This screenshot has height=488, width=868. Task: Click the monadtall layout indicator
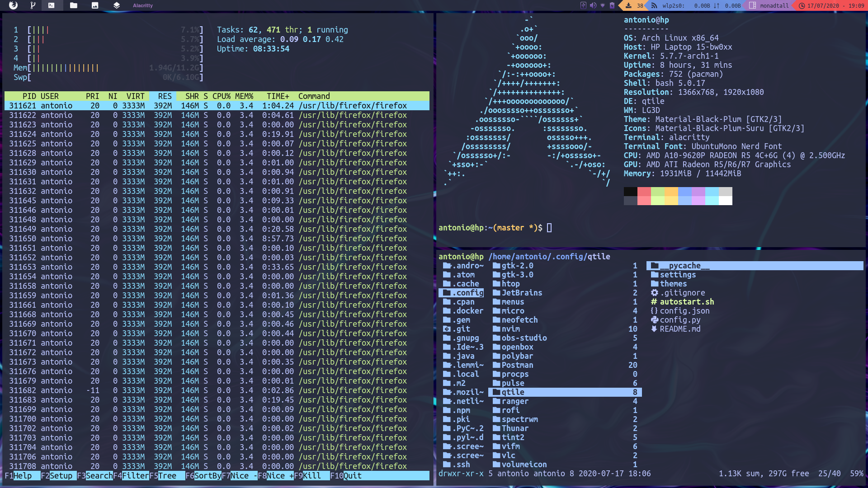(x=774, y=5)
